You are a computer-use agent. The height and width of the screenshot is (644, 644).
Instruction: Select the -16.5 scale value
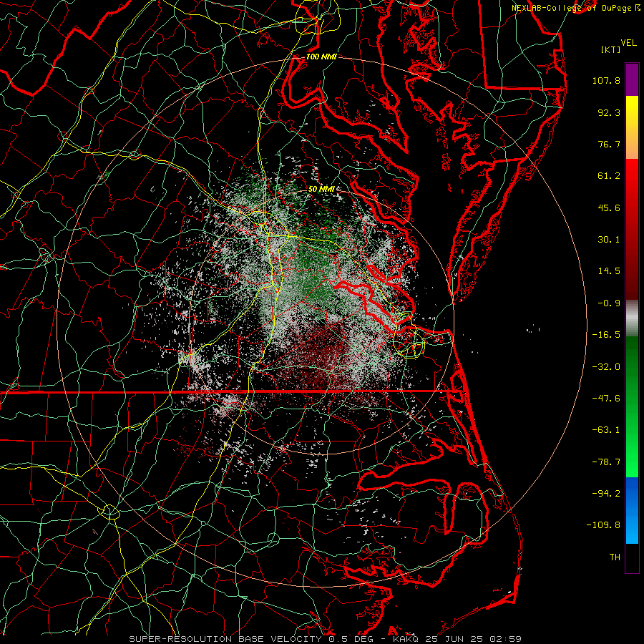pos(606,335)
